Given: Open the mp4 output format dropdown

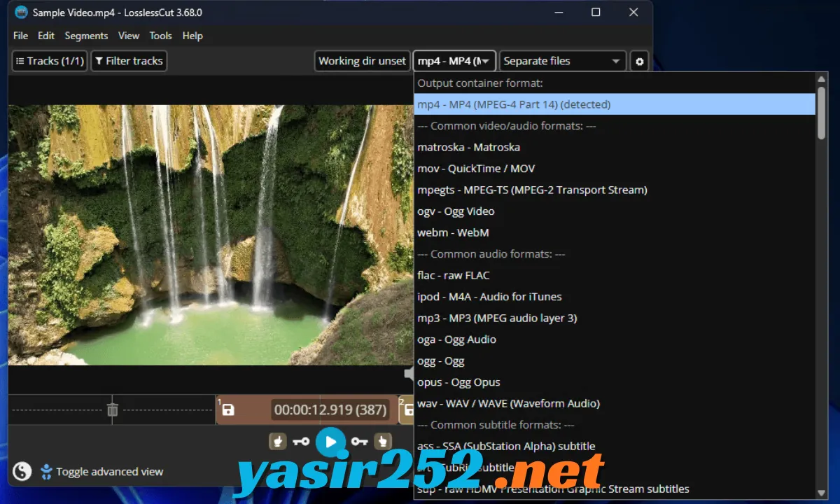Looking at the screenshot, I should coord(454,61).
